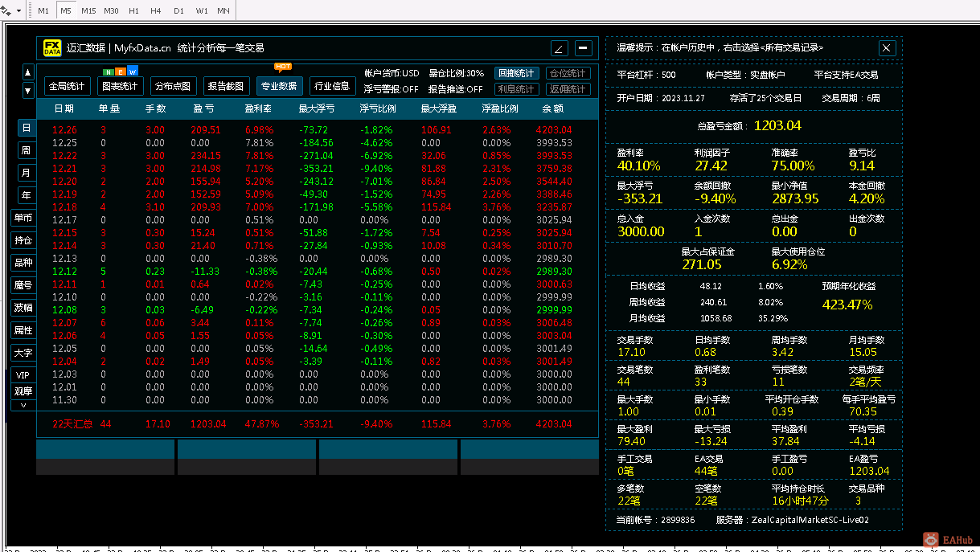The height and width of the screenshot is (552, 980).
Task: Click the 总盈亏金额 value 1203.04
Action: (x=777, y=125)
